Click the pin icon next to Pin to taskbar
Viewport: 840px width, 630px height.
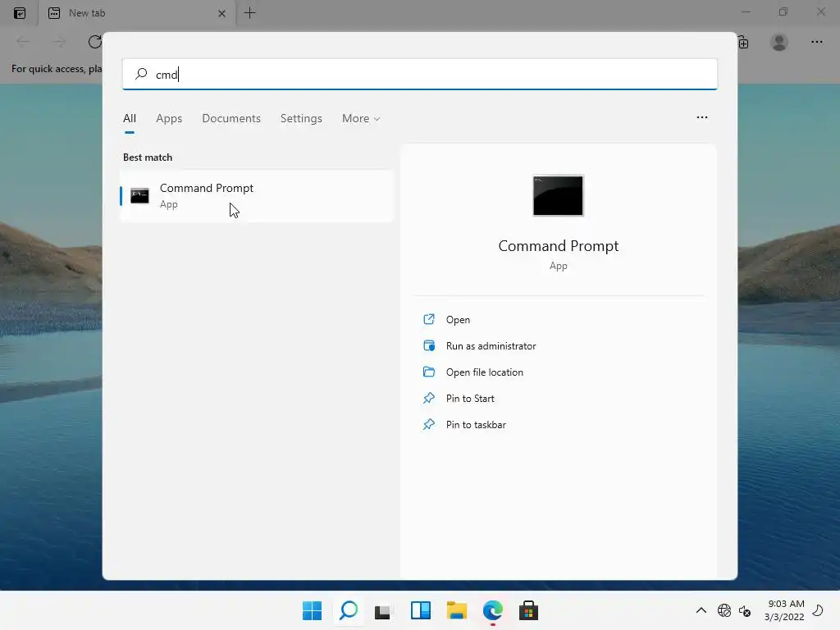[x=428, y=424]
